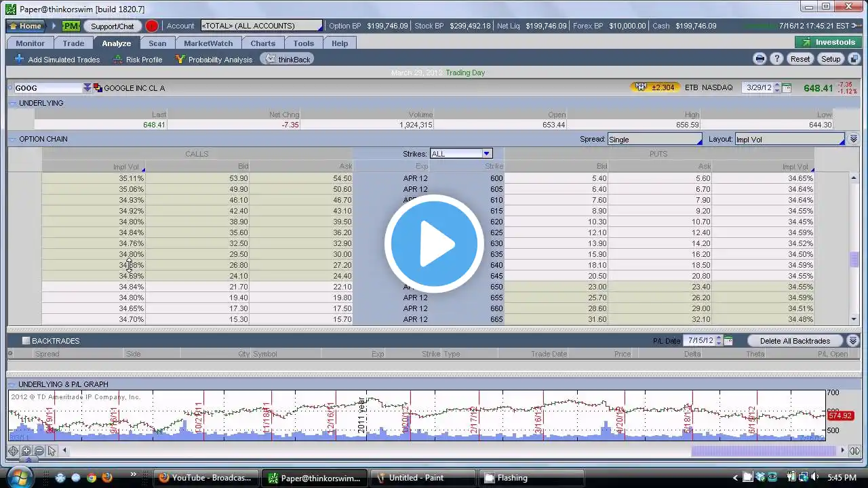The image size is (868, 488).
Task: Click the green PM status icon
Action: click(x=71, y=26)
